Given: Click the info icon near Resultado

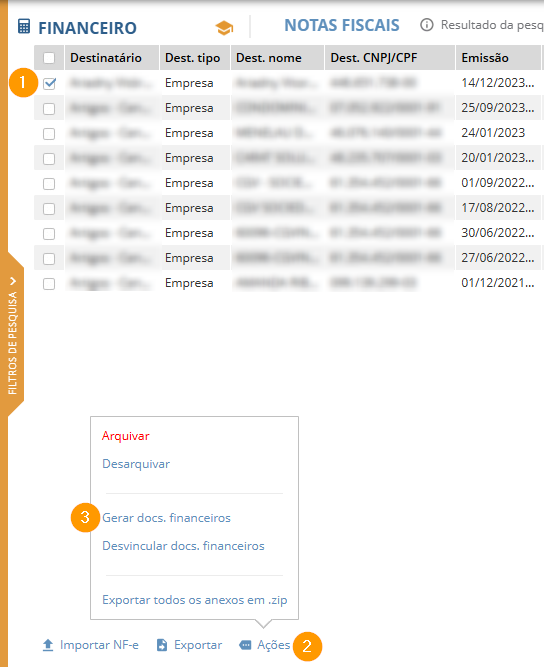Looking at the screenshot, I should pos(427,25).
